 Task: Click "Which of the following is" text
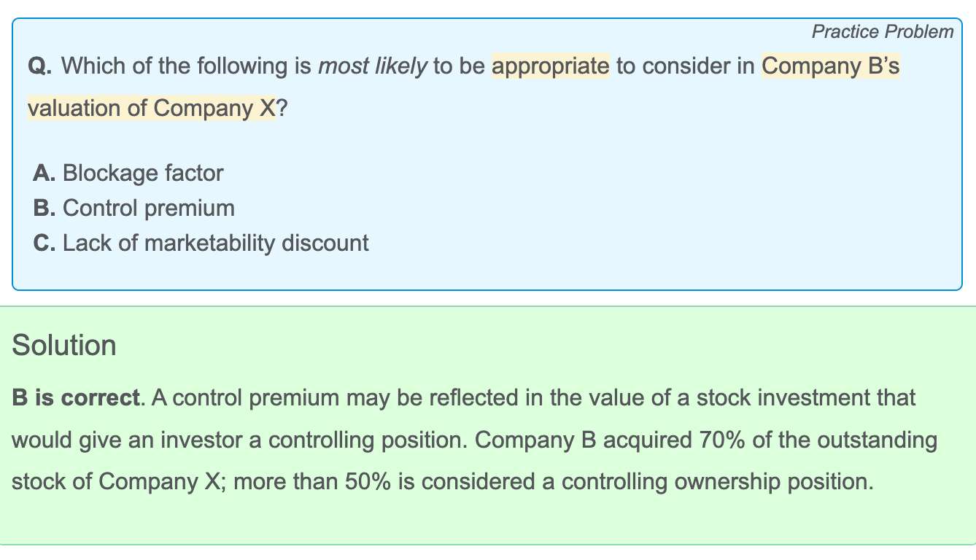tap(187, 66)
